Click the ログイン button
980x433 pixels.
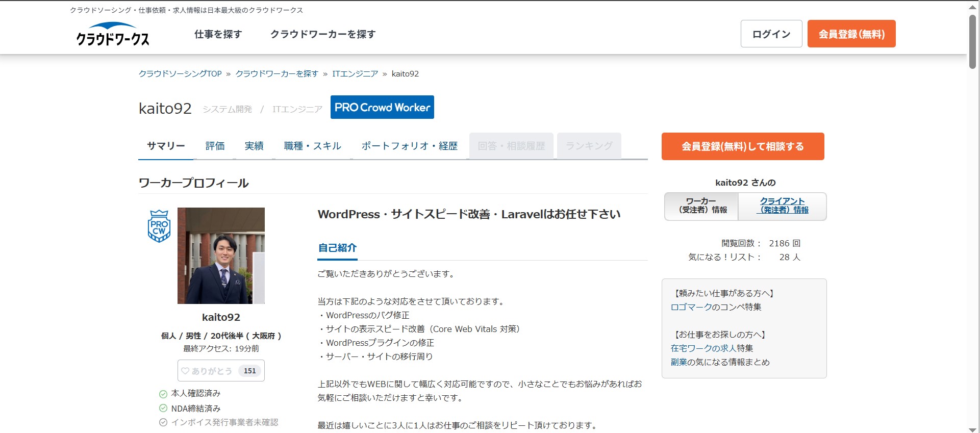tap(771, 34)
